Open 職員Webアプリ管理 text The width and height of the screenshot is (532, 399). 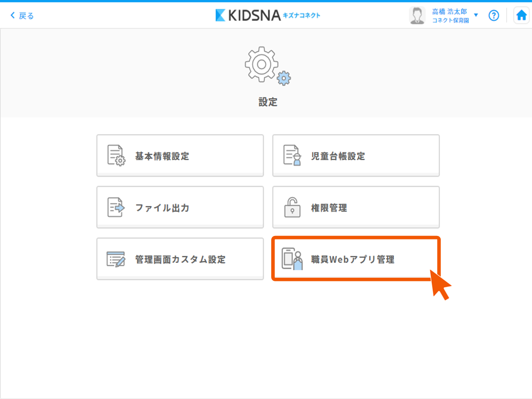[353, 259]
